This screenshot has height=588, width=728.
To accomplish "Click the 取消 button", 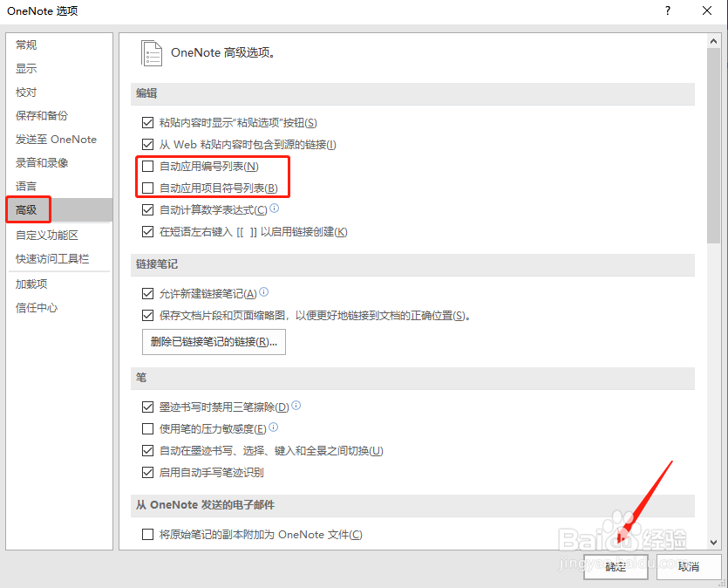I will tap(689, 567).
